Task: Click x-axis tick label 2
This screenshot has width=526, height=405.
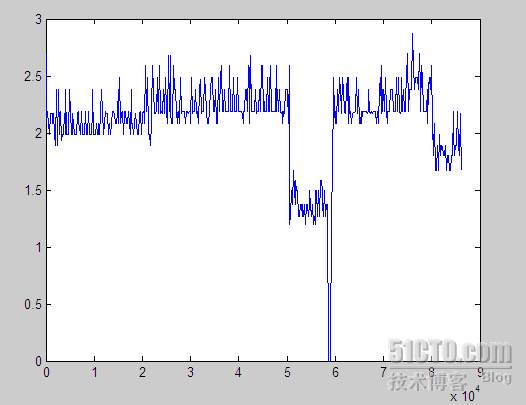Action: 143,372
